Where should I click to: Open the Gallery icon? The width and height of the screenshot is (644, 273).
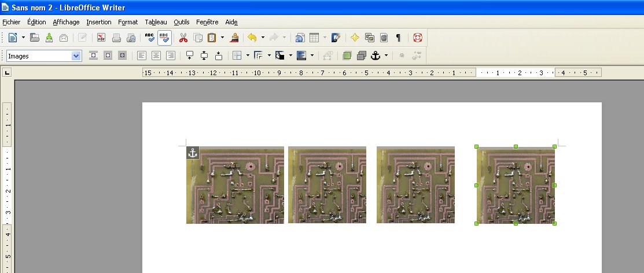(x=370, y=38)
